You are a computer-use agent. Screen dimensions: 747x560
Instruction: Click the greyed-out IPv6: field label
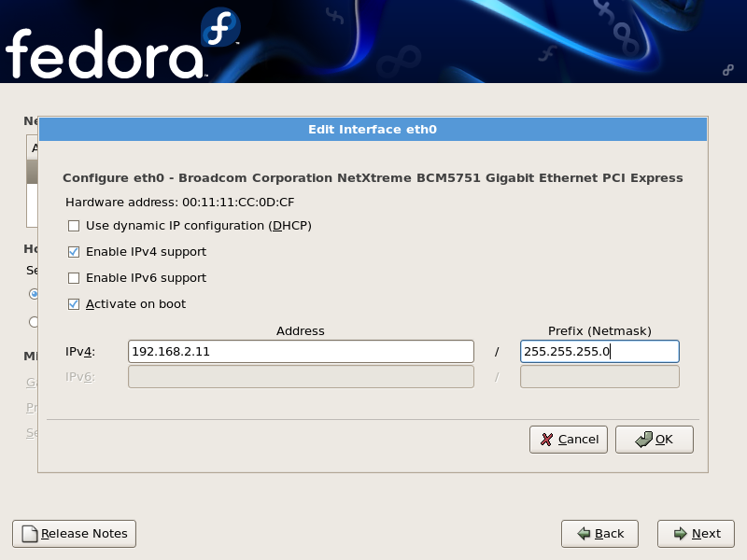coord(80,377)
